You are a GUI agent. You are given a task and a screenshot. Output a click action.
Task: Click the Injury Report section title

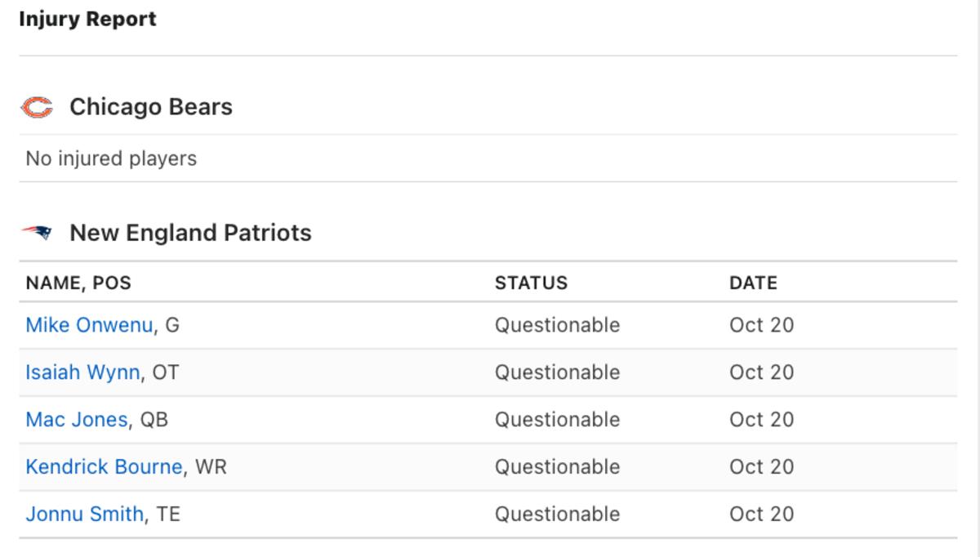(x=87, y=19)
